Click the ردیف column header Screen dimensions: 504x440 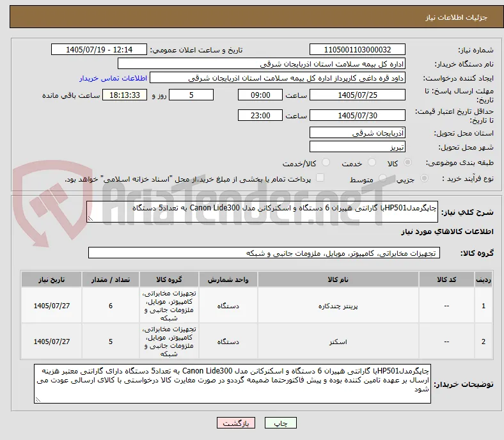point(483,279)
